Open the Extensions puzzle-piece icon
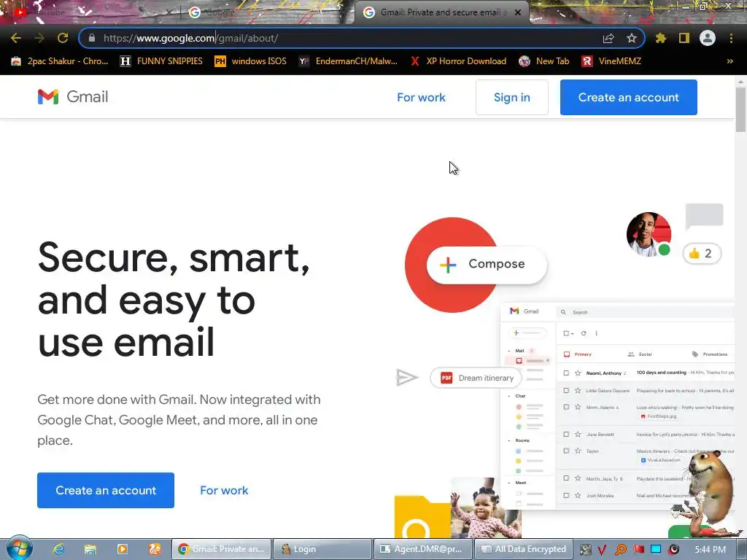This screenshot has width=747, height=560. click(x=661, y=38)
